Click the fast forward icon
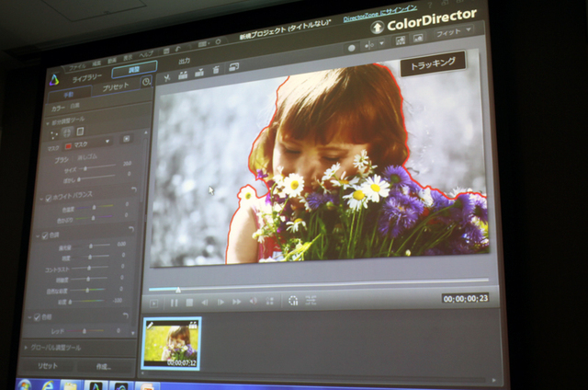 point(236,301)
